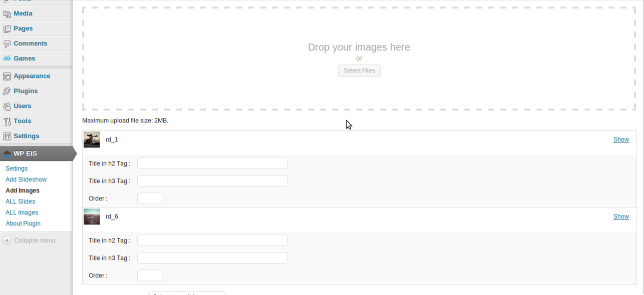Open the ALL Images submenu item
The height and width of the screenshot is (295, 644).
[x=22, y=212]
